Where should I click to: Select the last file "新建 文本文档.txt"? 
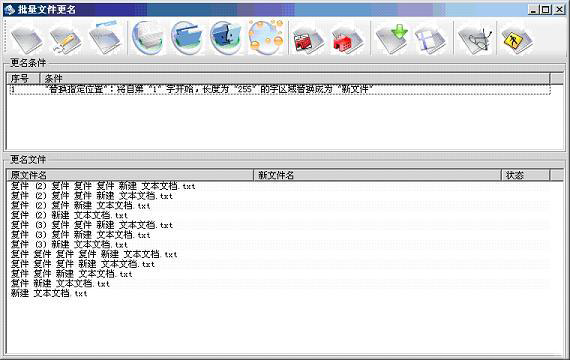click(49, 293)
